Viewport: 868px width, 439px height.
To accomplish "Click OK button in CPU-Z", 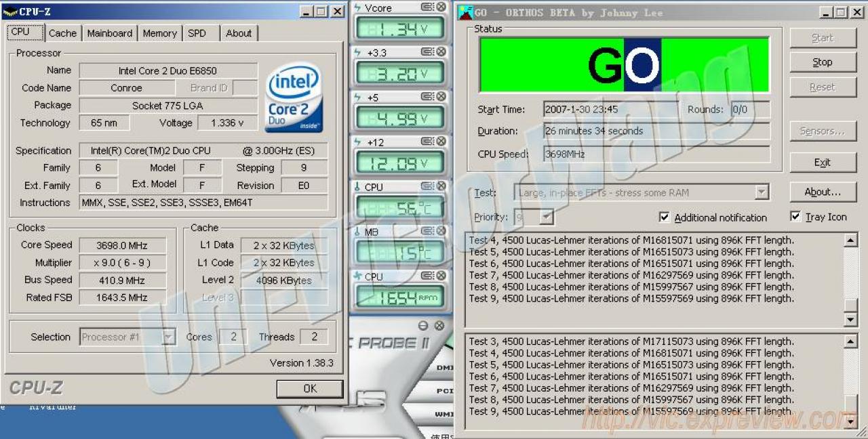I will point(310,388).
